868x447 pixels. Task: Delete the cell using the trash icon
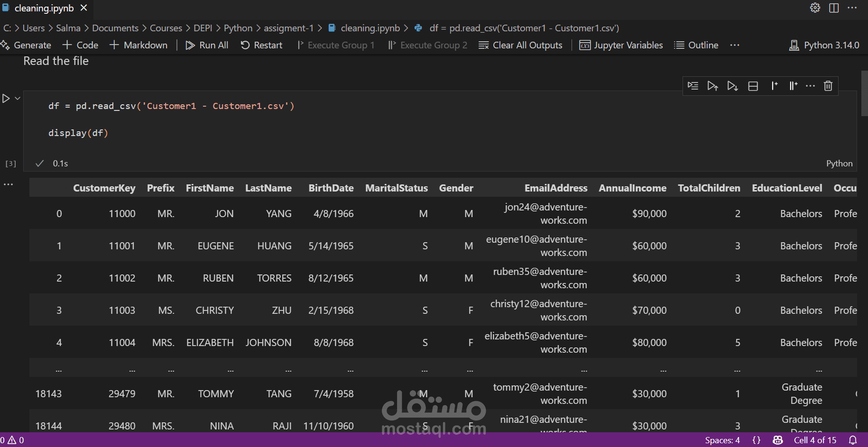click(828, 86)
